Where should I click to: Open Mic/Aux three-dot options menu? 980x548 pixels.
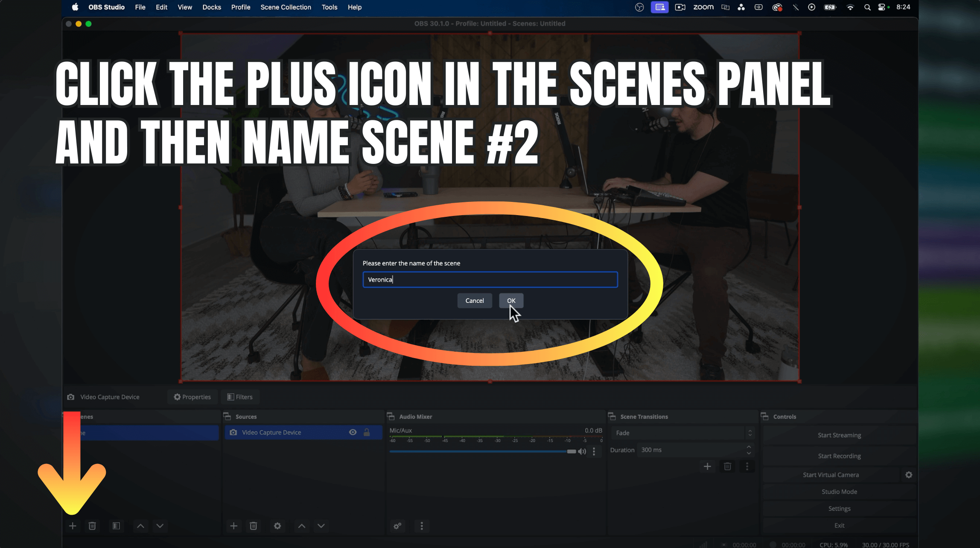point(594,452)
